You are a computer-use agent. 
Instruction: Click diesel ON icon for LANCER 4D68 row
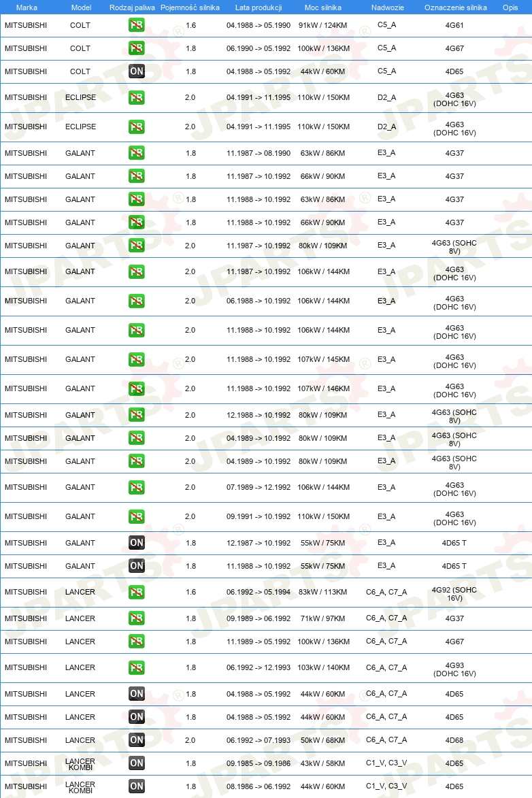pyautogui.click(x=137, y=740)
